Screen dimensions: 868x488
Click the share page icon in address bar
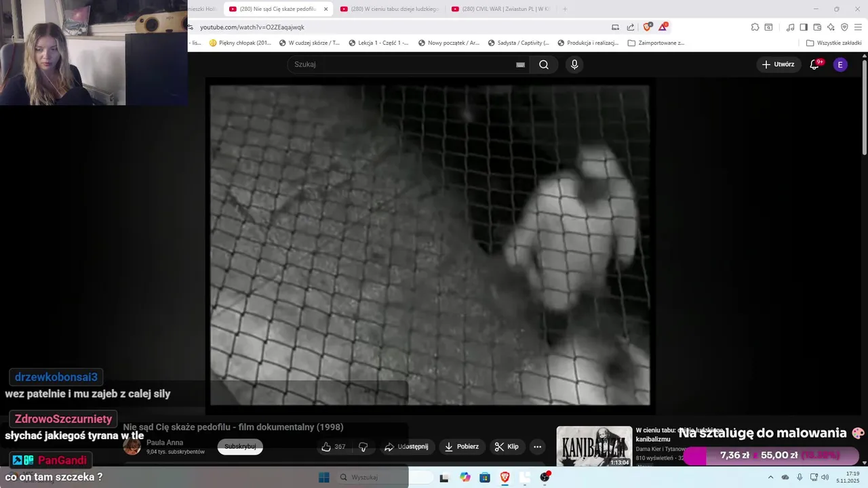pos(631,27)
